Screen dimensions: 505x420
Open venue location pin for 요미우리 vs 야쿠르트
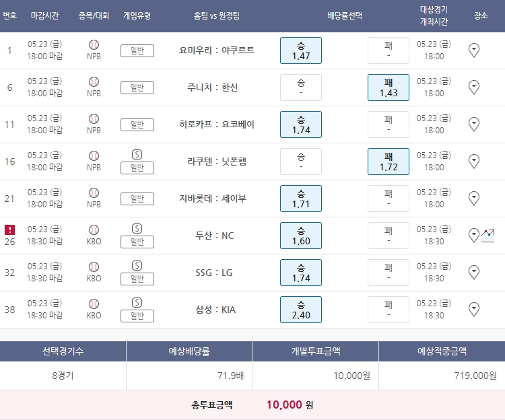pos(473,50)
